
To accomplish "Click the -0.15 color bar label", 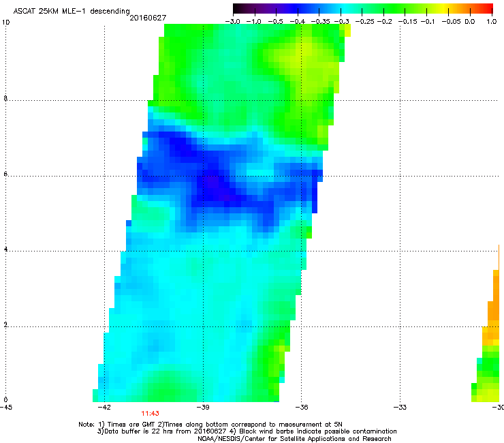I will pos(408,22).
